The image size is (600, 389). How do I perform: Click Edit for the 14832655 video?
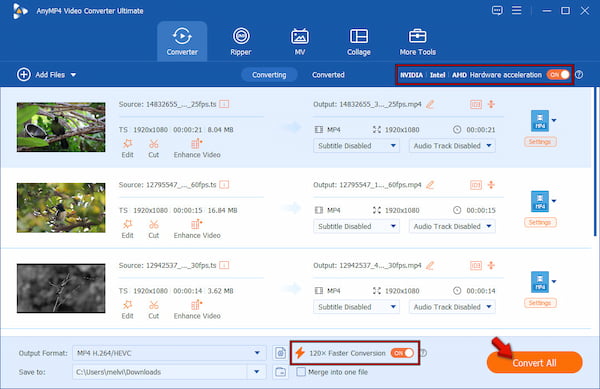(x=127, y=148)
